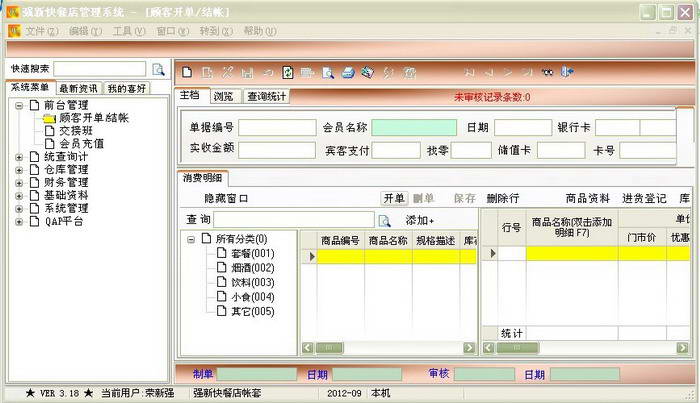Screen dimensions: 700x403
Task: Click the greyed-out edit document toolbar icon
Action: click(x=207, y=72)
